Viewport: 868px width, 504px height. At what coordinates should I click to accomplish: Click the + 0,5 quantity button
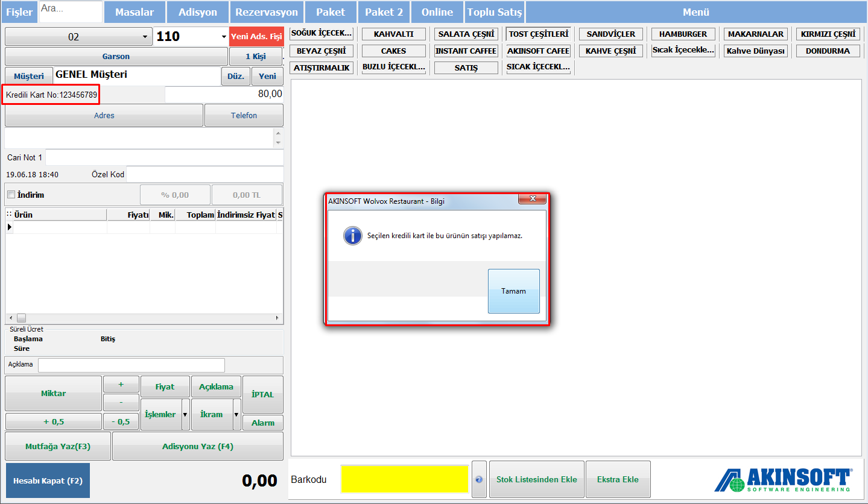pyautogui.click(x=53, y=421)
